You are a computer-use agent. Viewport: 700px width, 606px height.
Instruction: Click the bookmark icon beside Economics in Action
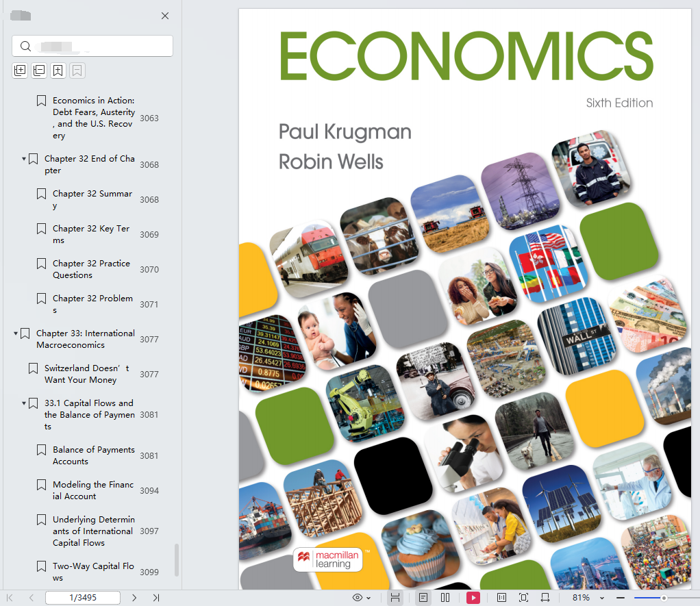click(x=42, y=101)
